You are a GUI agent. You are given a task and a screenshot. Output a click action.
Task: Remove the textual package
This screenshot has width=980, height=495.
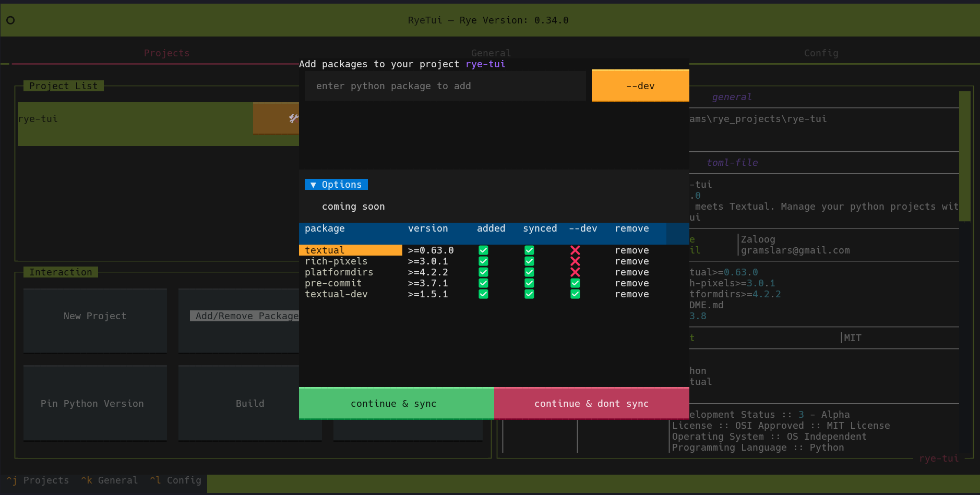click(x=632, y=250)
